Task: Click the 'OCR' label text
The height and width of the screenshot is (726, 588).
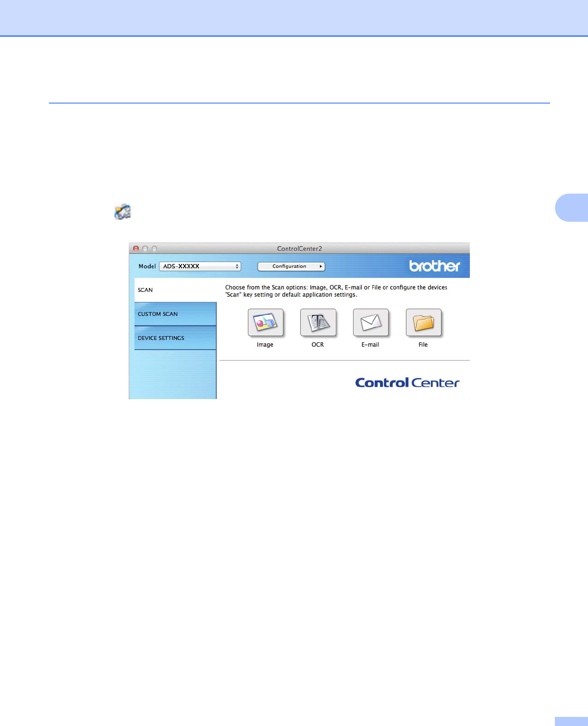Action: tap(318, 345)
